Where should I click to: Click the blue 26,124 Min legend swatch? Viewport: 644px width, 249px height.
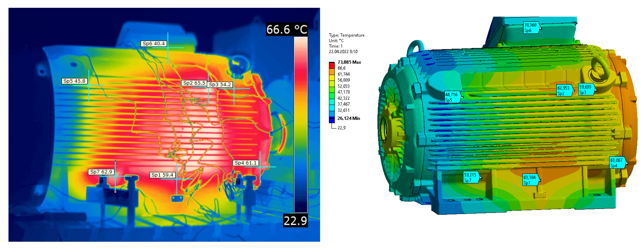coord(331,120)
